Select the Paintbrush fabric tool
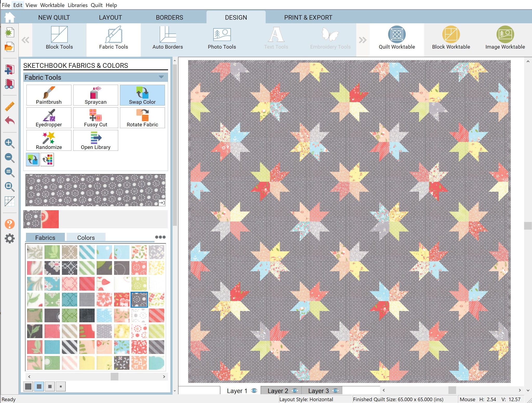This screenshot has width=532, height=403. click(49, 95)
